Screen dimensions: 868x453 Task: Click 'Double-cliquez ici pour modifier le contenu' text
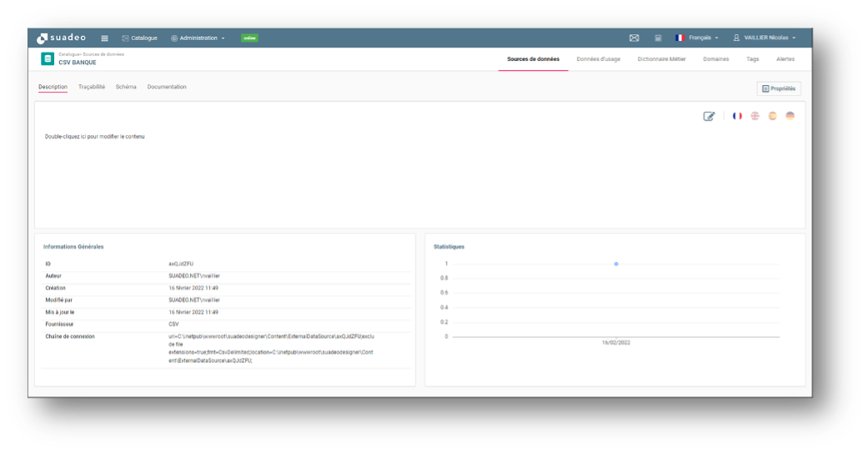[x=95, y=137]
